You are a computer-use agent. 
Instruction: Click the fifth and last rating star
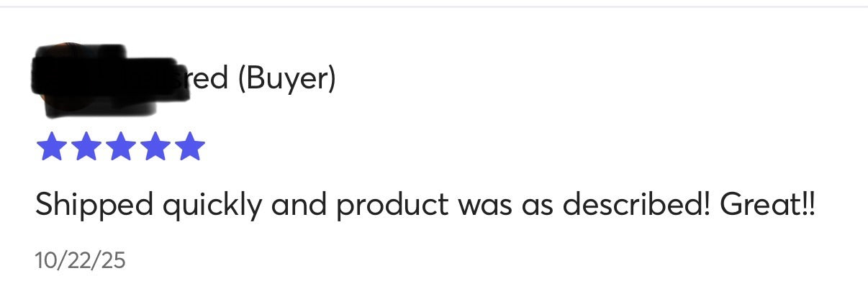pos(189,147)
